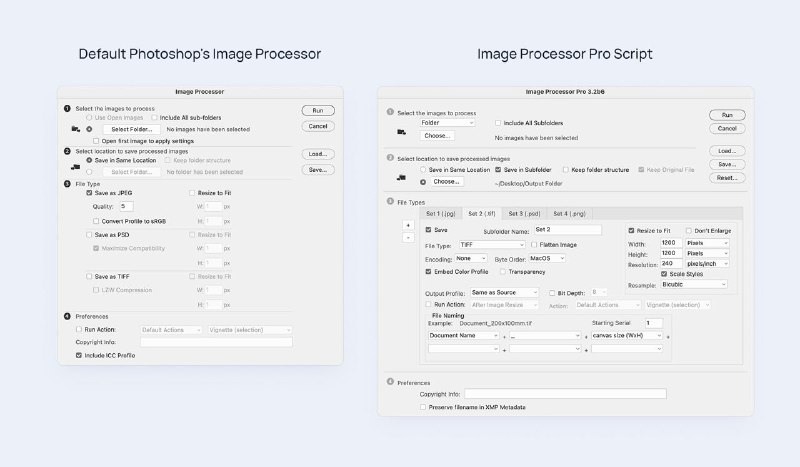Click the Starting Serial field
This screenshot has height=467, width=800.
tap(654, 323)
